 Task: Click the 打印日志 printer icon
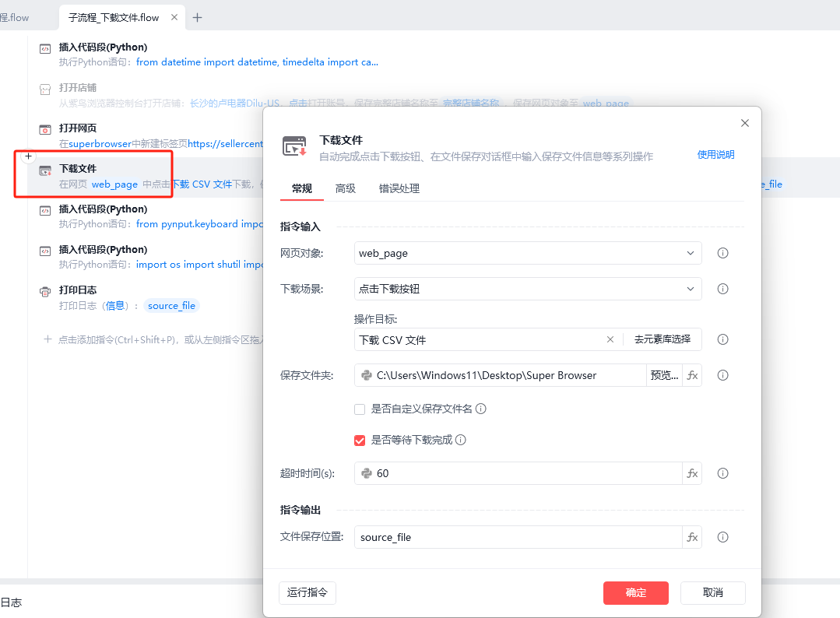pyautogui.click(x=45, y=291)
